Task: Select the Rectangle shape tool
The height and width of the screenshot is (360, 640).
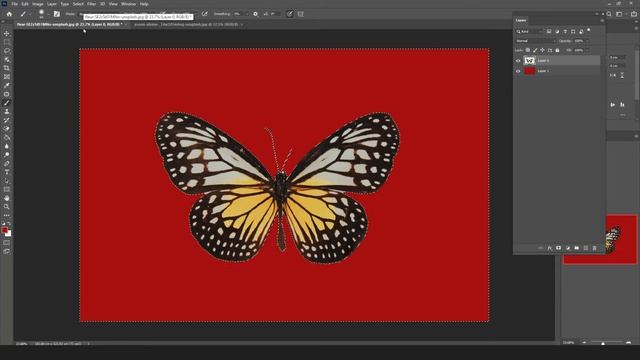Action: (7, 189)
